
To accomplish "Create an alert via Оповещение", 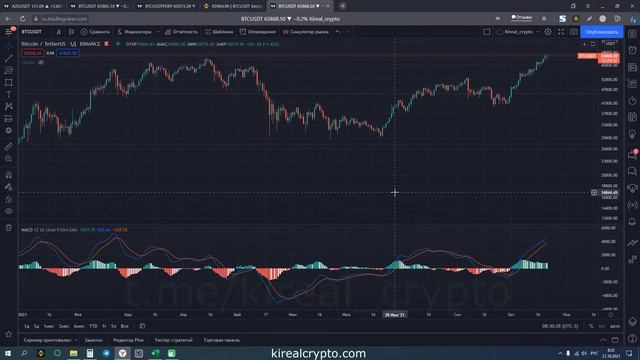I will pos(258,31).
